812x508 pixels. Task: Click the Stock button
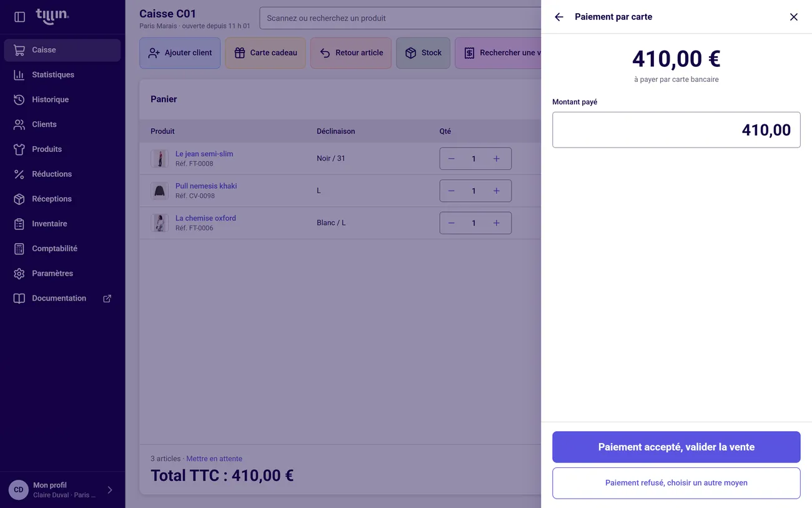[x=423, y=53]
